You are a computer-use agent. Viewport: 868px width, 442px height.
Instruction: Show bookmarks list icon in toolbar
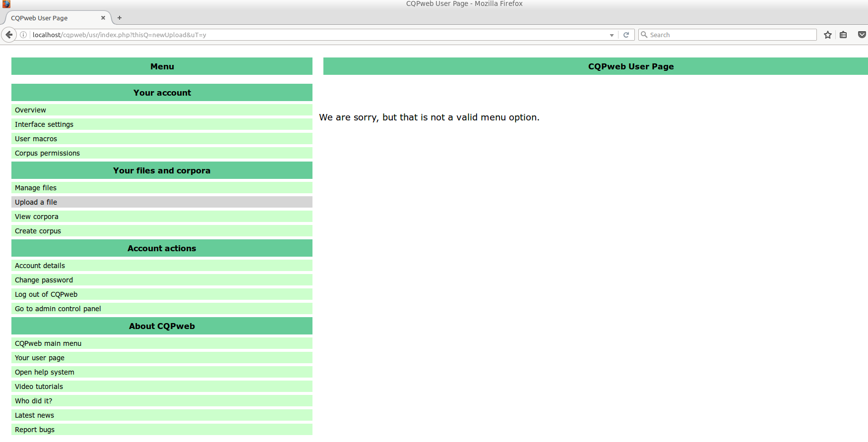[x=843, y=35]
